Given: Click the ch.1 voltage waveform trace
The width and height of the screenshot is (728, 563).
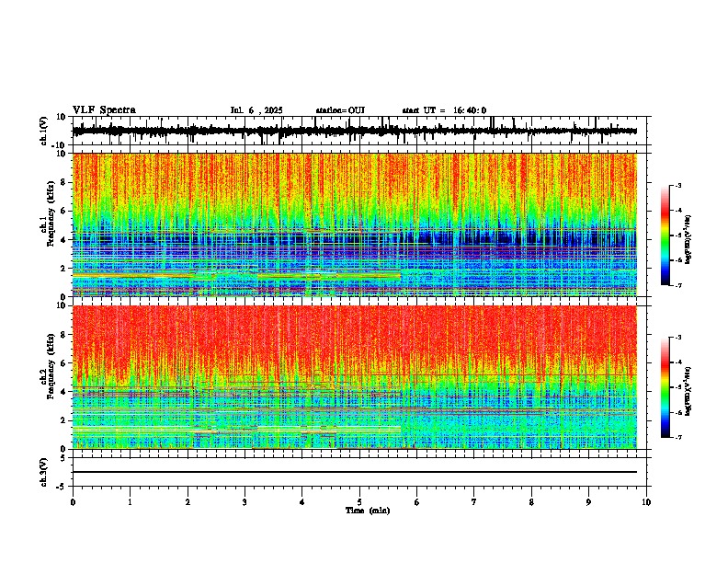Looking at the screenshot, I should point(354,132).
